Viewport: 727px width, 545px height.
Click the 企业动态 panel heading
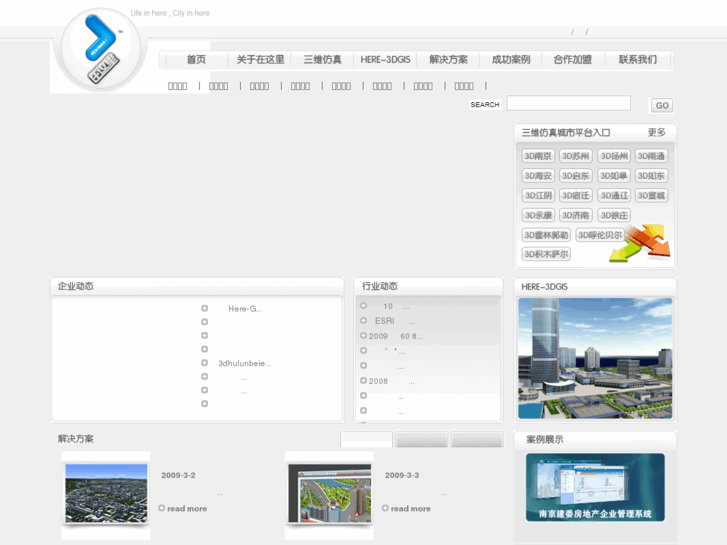click(76, 286)
